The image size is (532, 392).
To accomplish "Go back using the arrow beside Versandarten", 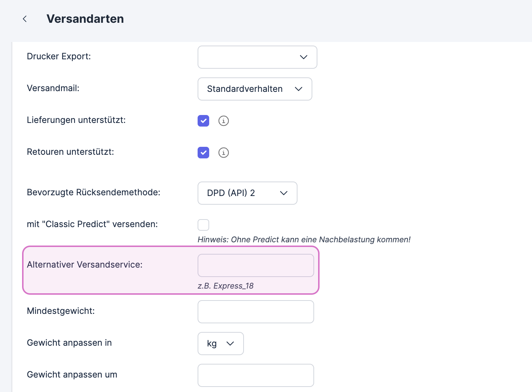I will [x=25, y=19].
